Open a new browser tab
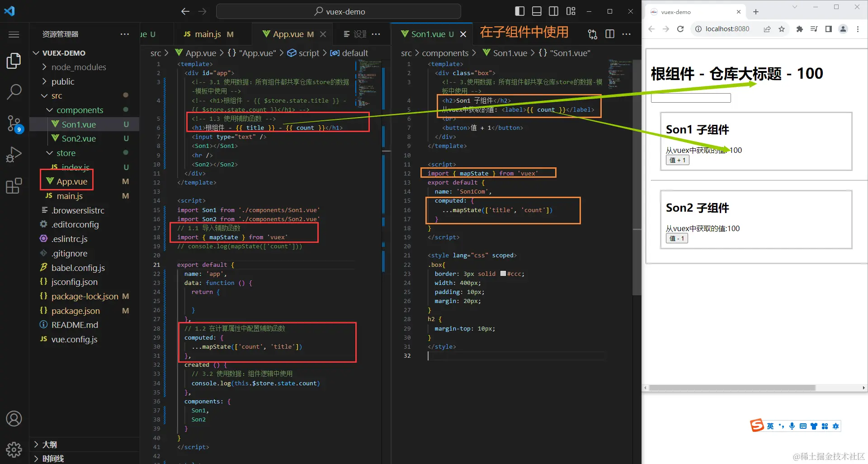 pyautogui.click(x=756, y=12)
